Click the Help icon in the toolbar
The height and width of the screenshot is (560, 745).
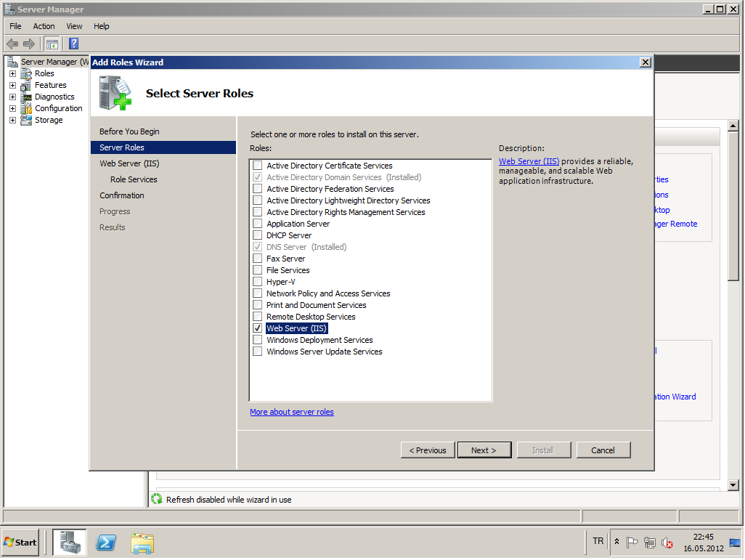point(73,44)
